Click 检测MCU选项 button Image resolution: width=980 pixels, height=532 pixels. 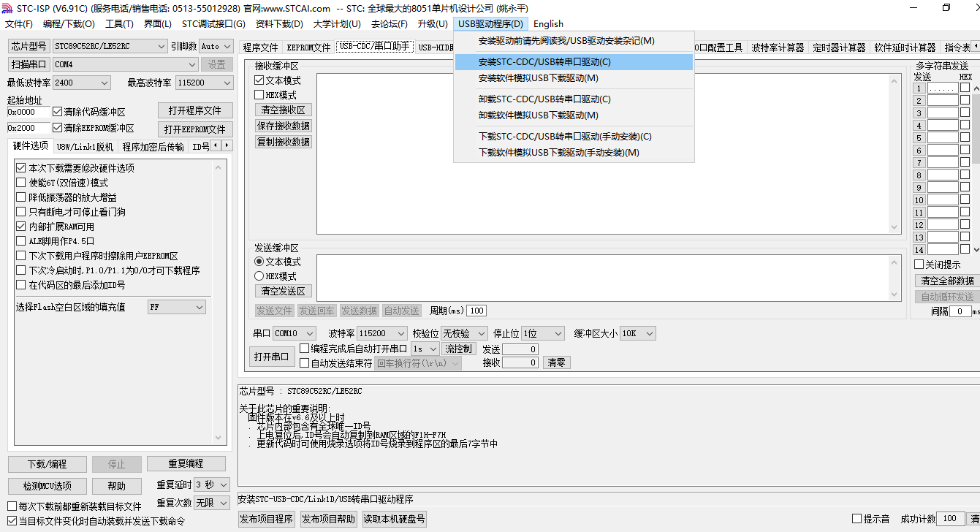[47, 486]
